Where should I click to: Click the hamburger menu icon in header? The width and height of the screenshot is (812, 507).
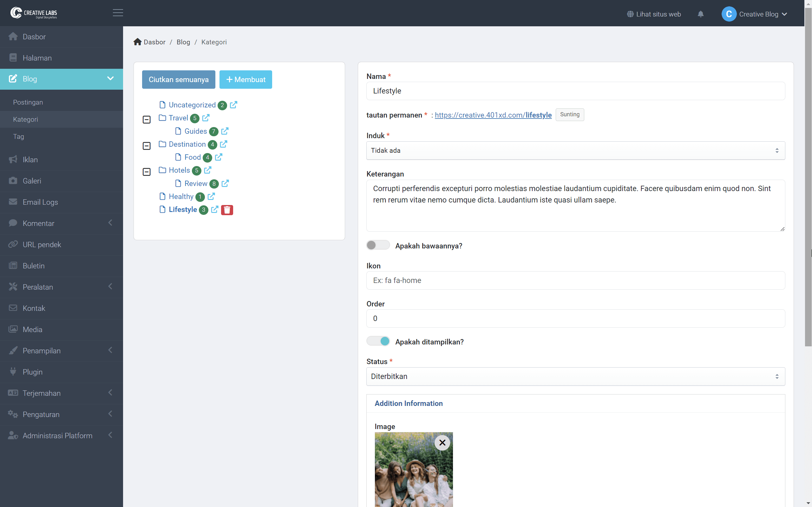click(118, 13)
